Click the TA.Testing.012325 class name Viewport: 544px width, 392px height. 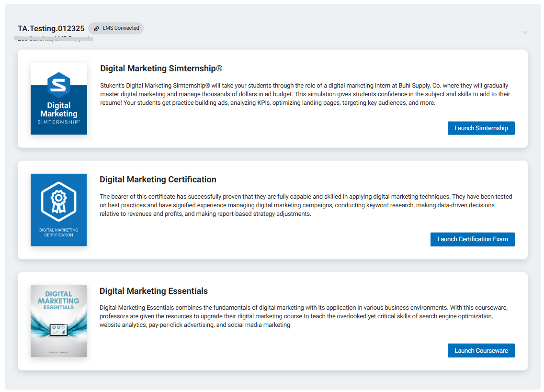[51, 28]
